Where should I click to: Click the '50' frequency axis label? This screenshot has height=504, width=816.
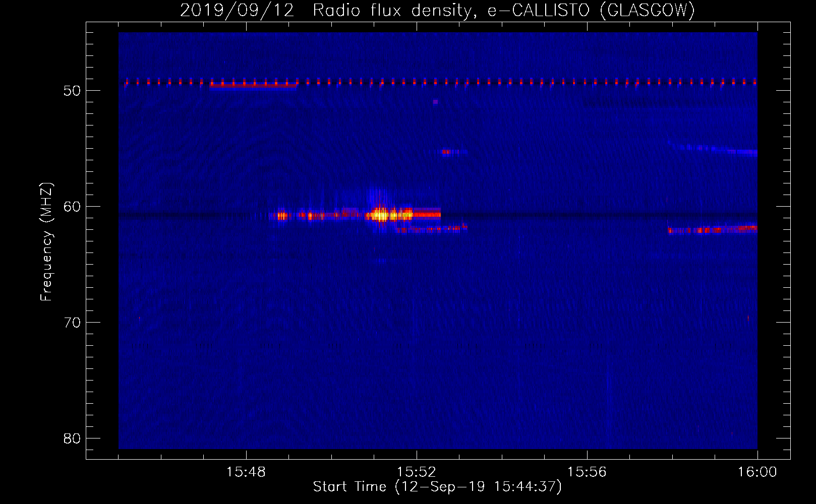click(x=72, y=91)
